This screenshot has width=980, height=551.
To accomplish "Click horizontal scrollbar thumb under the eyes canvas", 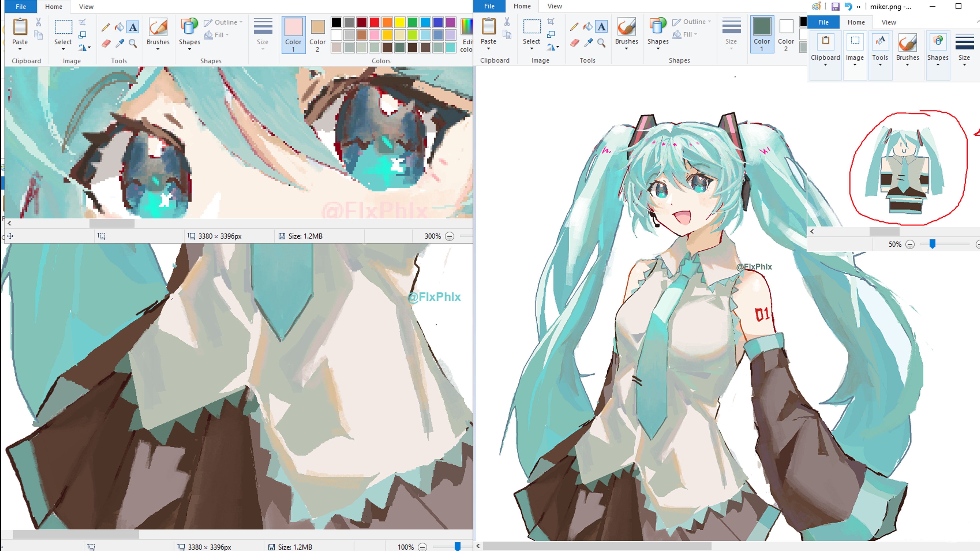I will coord(112,223).
